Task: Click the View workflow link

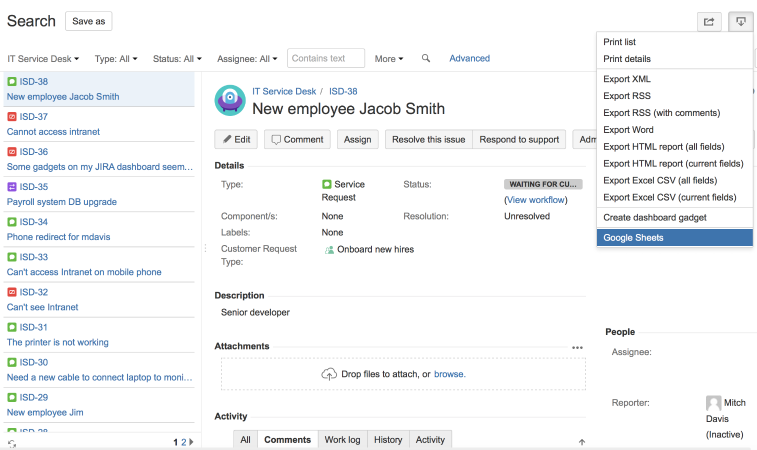Action: coord(536,200)
